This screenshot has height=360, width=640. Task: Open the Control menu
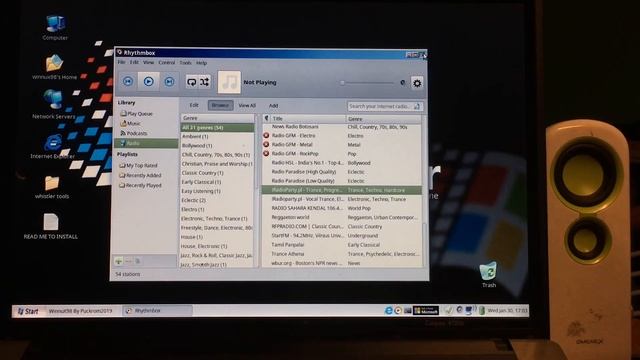167,62
